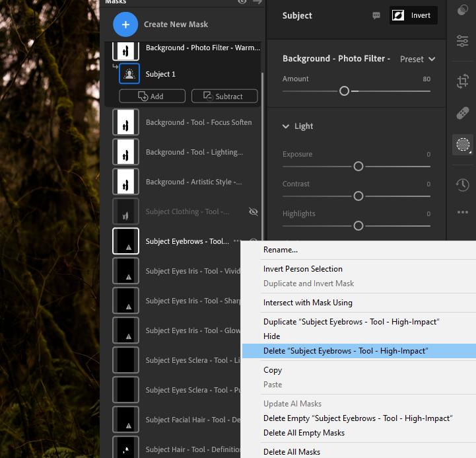This screenshot has height=458, width=476.
Task: Show the hidden Subject Clothing mask
Action: (x=252, y=211)
